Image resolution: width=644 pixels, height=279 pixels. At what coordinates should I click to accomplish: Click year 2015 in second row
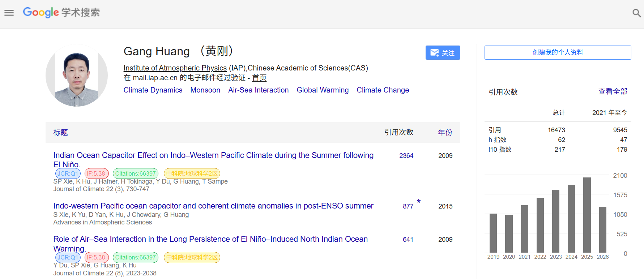(445, 206)
